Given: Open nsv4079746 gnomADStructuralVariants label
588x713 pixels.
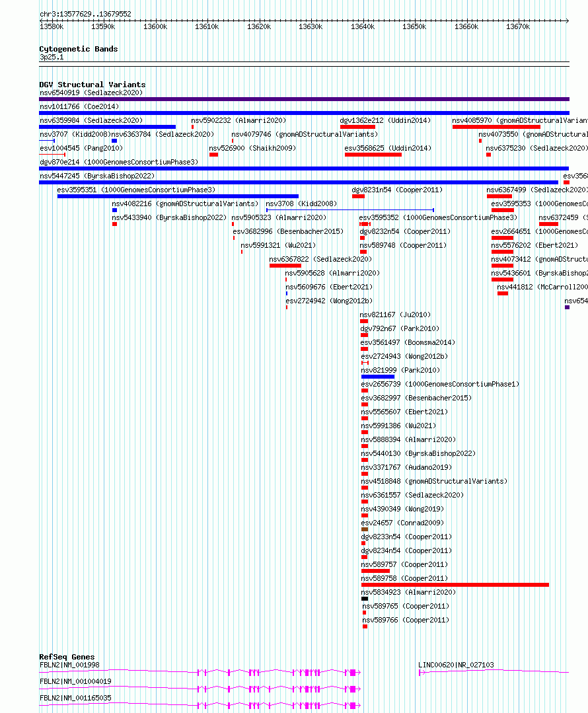Looking at the screenshot, I should click(305, 134).
